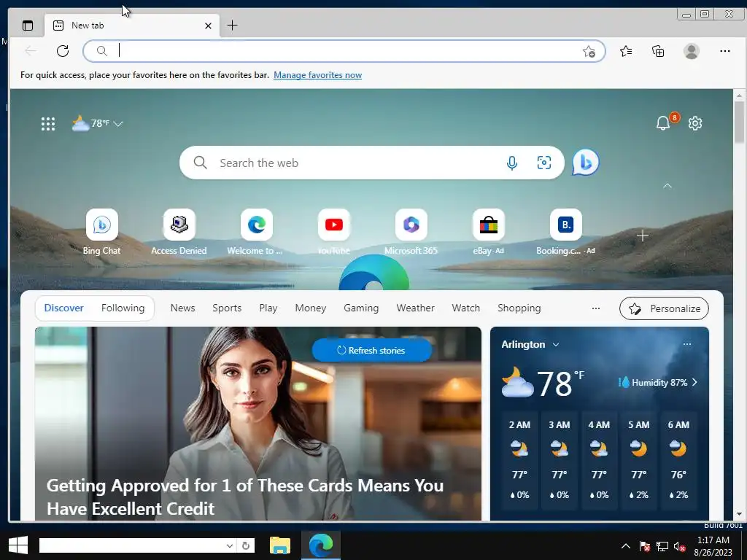Expand the taskbar address dropdown arrow
The height and width of the screenshot is (560, 747).
tap(230, 545)
